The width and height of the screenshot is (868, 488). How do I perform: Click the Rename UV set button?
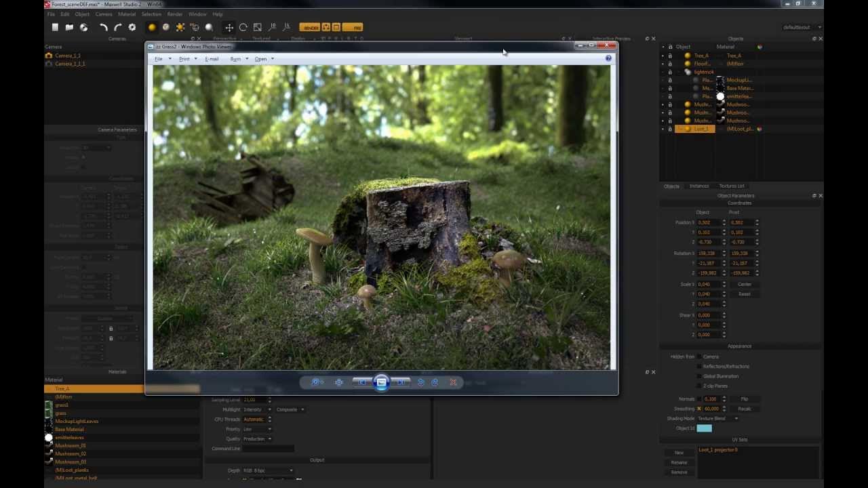point(679,462)
